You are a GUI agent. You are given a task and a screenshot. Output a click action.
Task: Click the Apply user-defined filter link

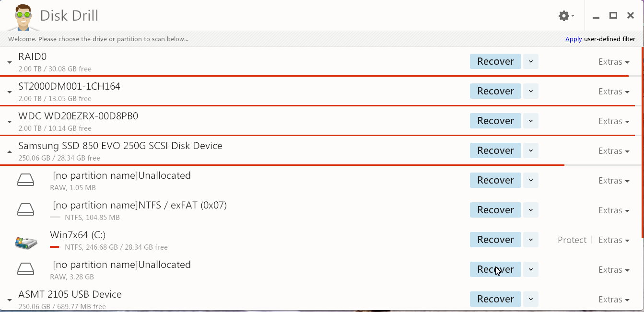(x=574, y=39)
